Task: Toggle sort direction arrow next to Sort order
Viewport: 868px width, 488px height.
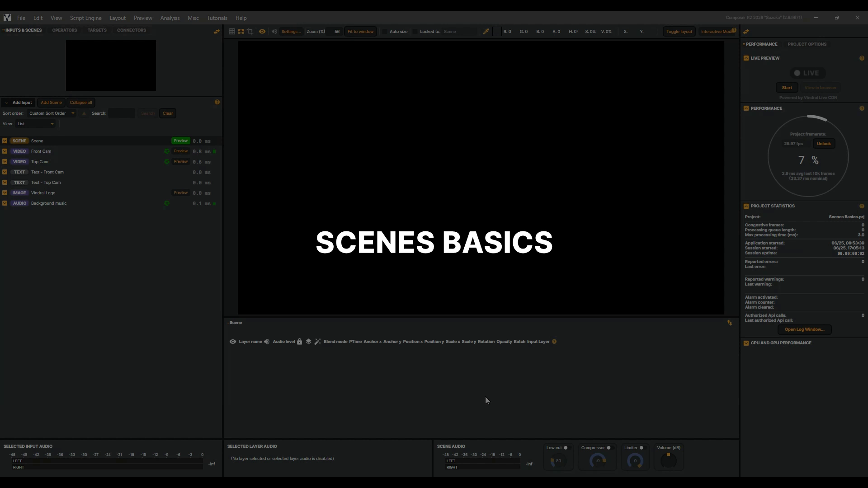Action: (x=84, y=113)
